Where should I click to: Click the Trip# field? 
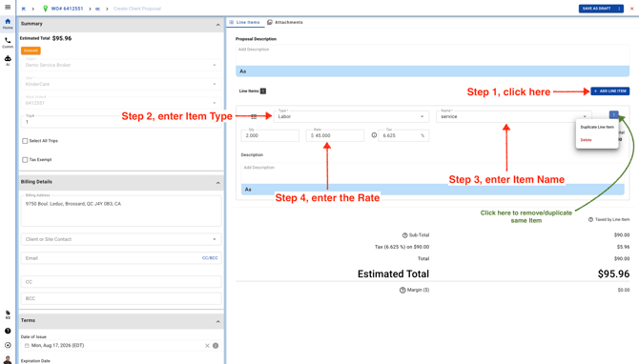pyautogui.click(x=121, y=121)
